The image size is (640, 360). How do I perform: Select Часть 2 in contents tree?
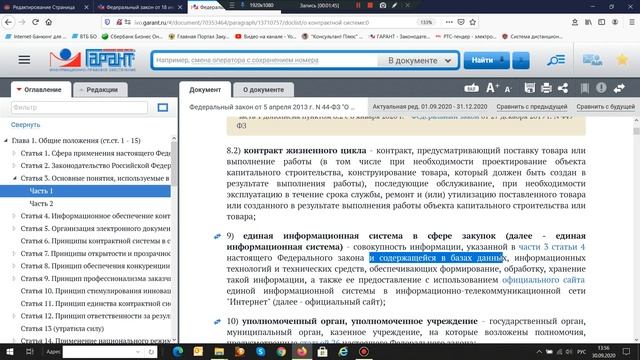click(x=41, y=203)
